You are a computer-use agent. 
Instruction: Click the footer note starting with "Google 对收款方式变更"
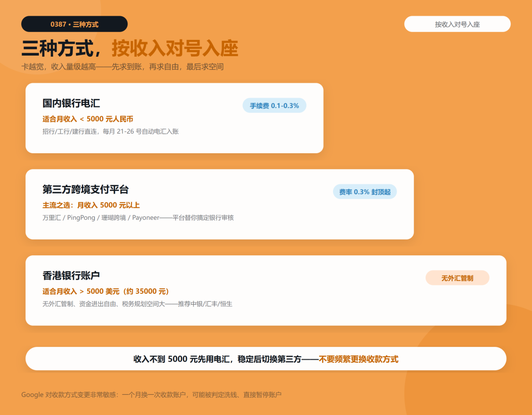151,395
